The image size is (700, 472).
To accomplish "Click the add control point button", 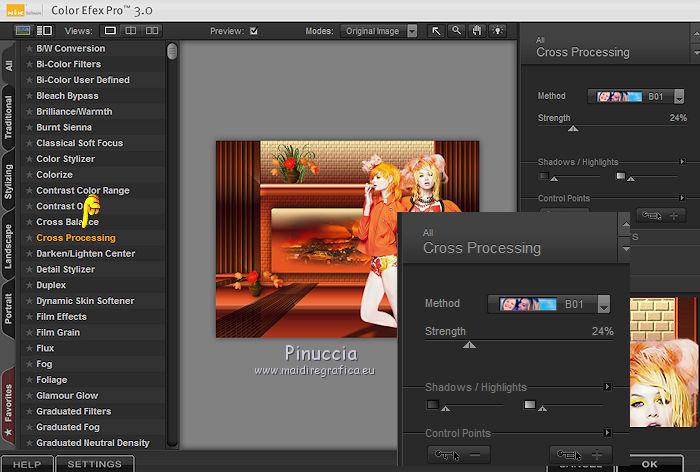I will [580, 454].
